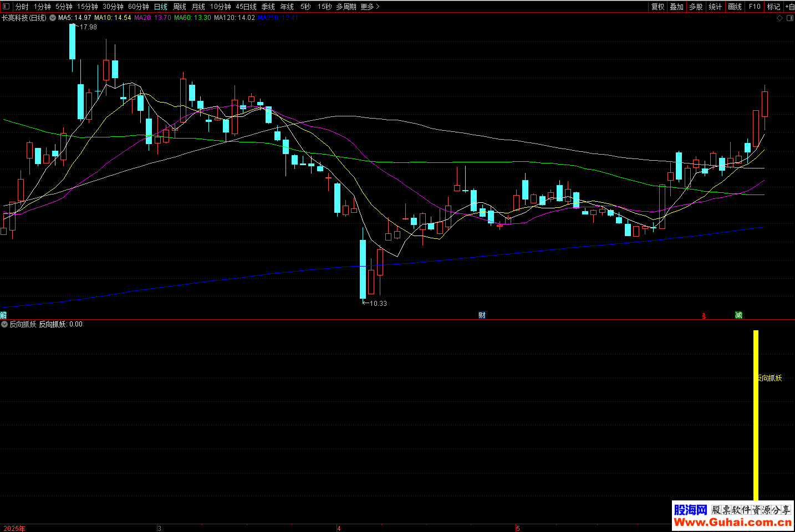795x532 pixels.
Task: Toggle the left sidebar panel icon
Action: click(x=6, y=7)
